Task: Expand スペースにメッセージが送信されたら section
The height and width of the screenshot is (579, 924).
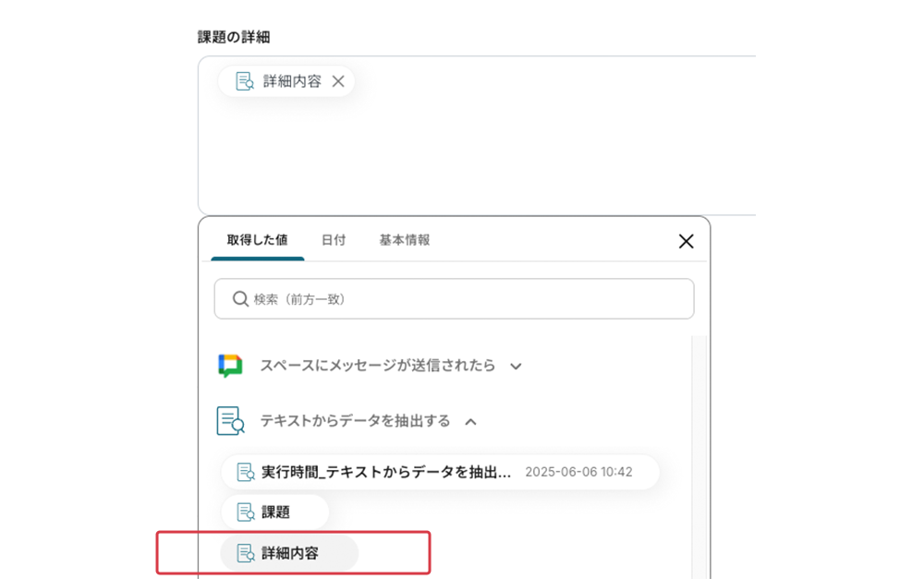Action: (516, 367)
